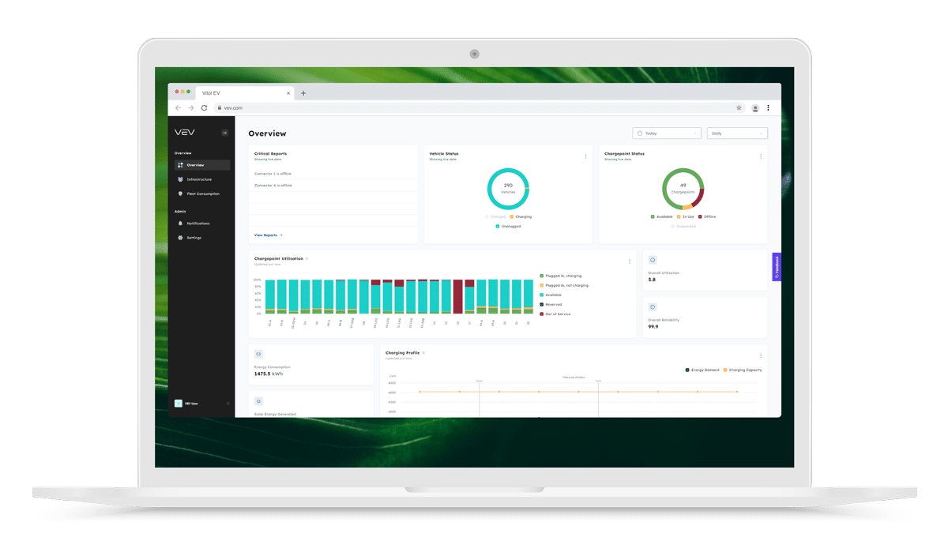This screenshot has height=560, width=948.
Task: Open the Daily frequency dropdown
Action: point(736,133)
